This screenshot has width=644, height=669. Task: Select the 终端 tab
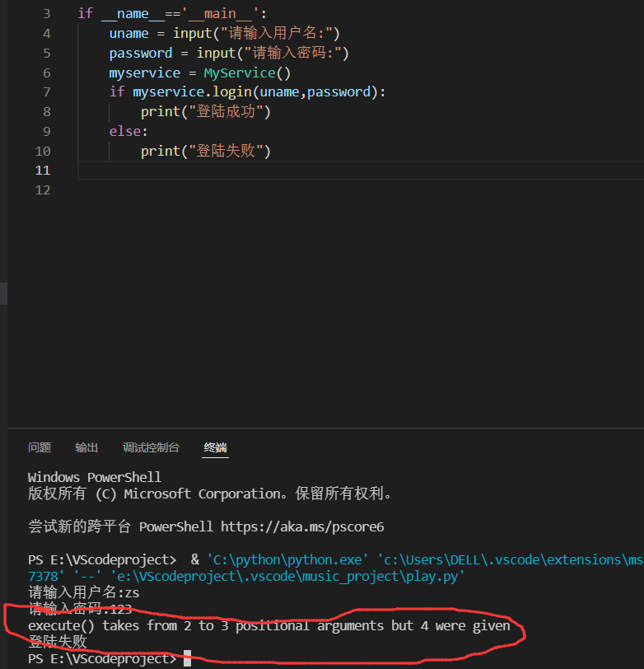(216, 447)
